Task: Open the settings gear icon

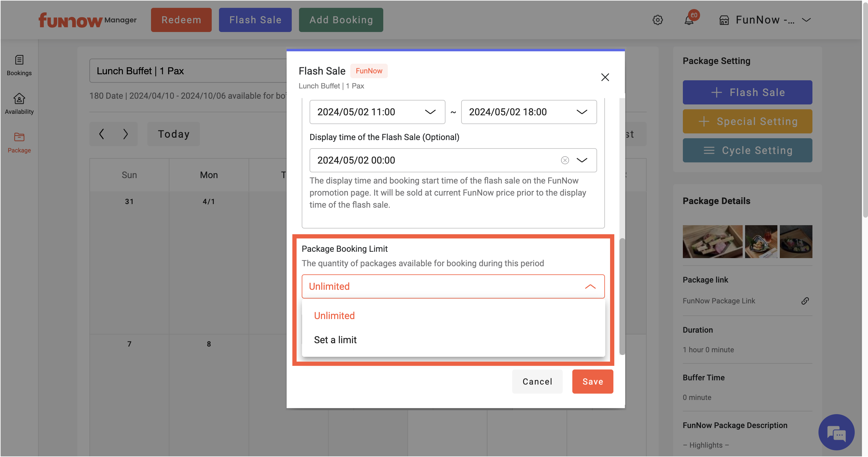Action: [657, 20]
